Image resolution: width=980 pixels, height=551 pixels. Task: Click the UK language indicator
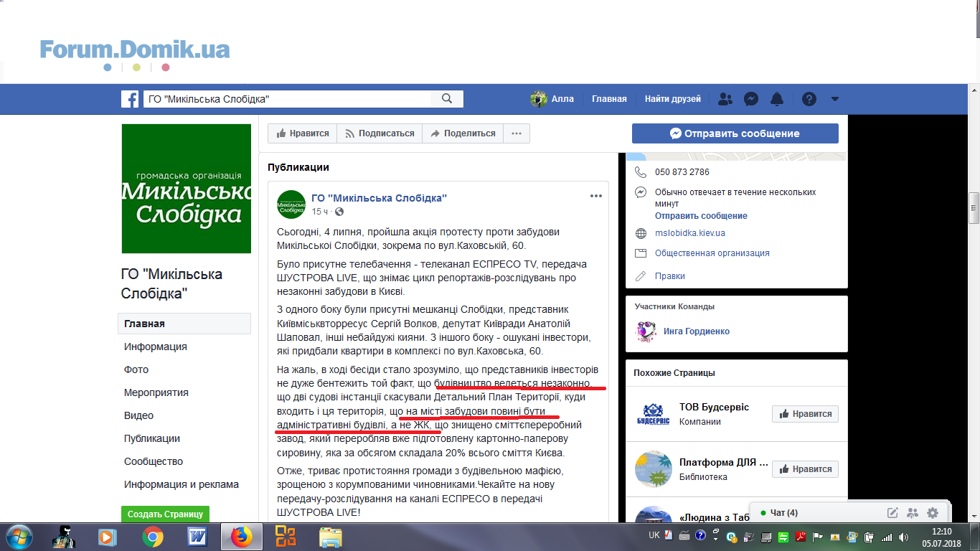tap(654, 535)
